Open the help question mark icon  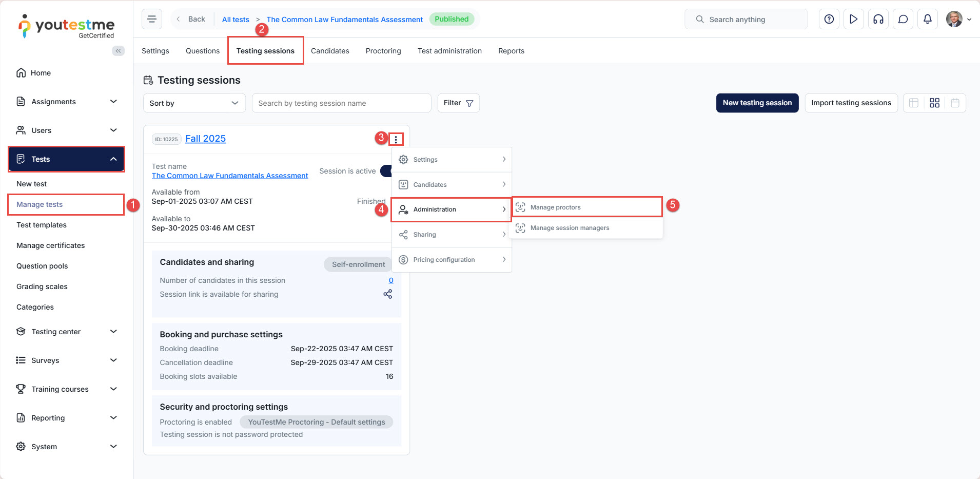(x=829, y=20)
